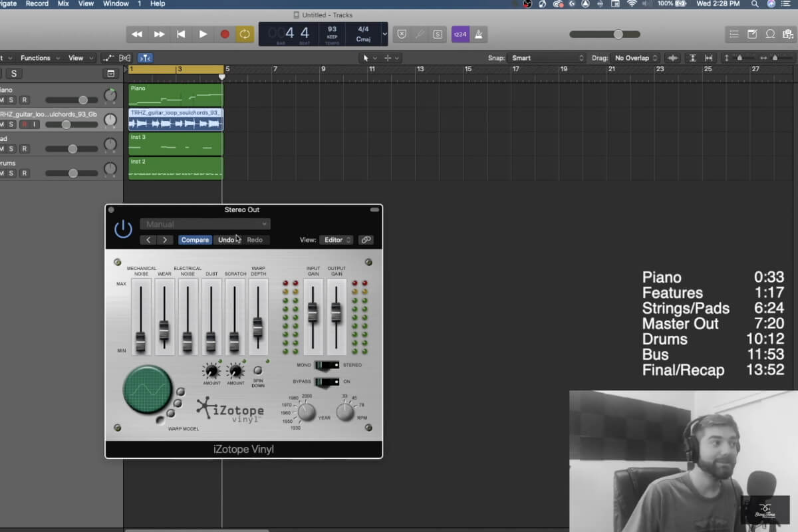The image size is (798, 532).
Task: Expand the LCD display mode arrow
Action: click(x=384, y=34)
